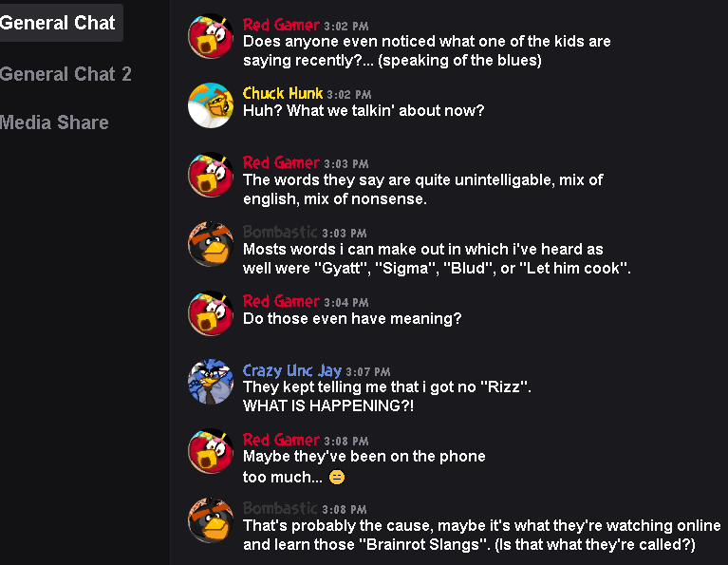Select Bombastic's avatar on the 3:08 PM message

coord(211,521)
